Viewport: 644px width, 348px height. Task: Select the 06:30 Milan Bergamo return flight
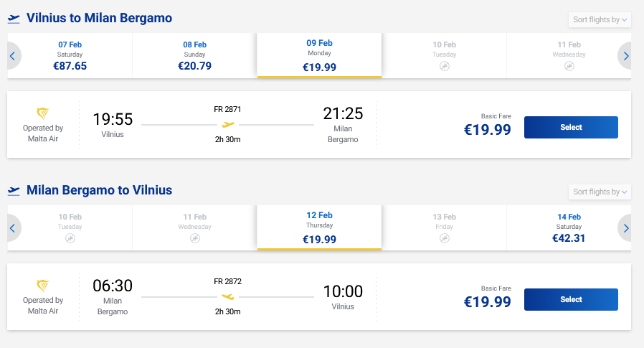pyautogui.click(x=571, y=299)
